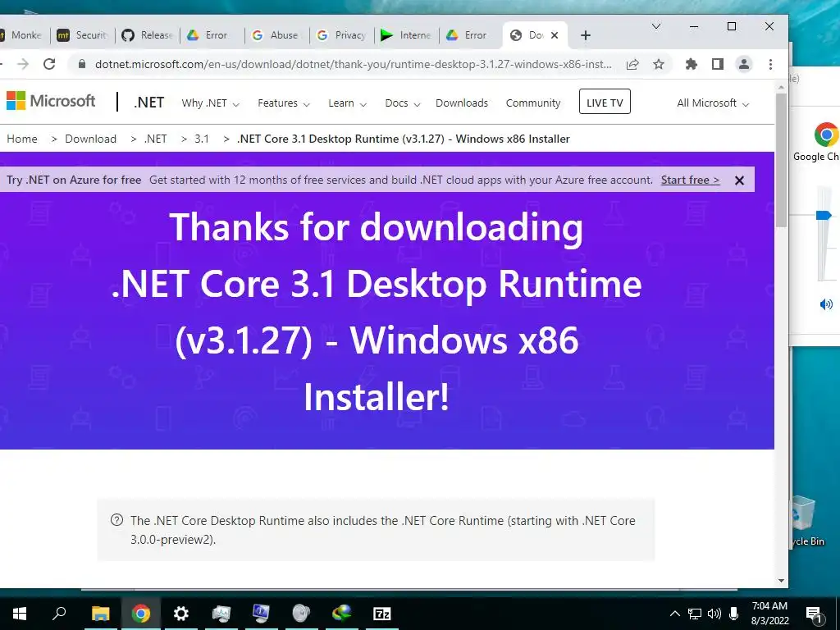This screenshot has height=630, width=840.
Task: Close the active dotnet download tab
Action: click(x=555, y=35)
